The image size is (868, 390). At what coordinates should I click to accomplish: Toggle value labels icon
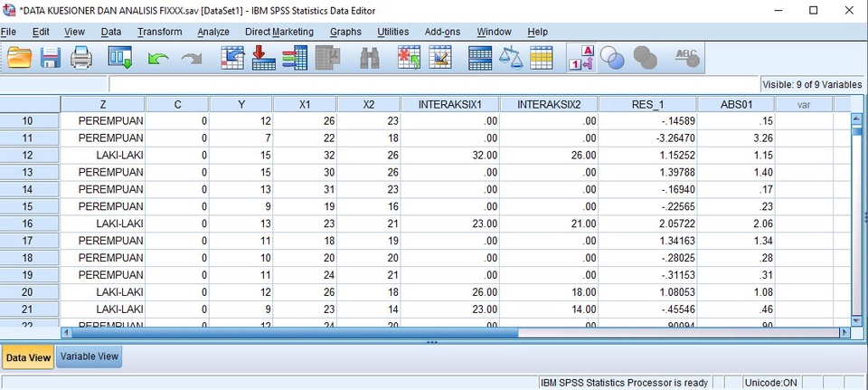580,58
